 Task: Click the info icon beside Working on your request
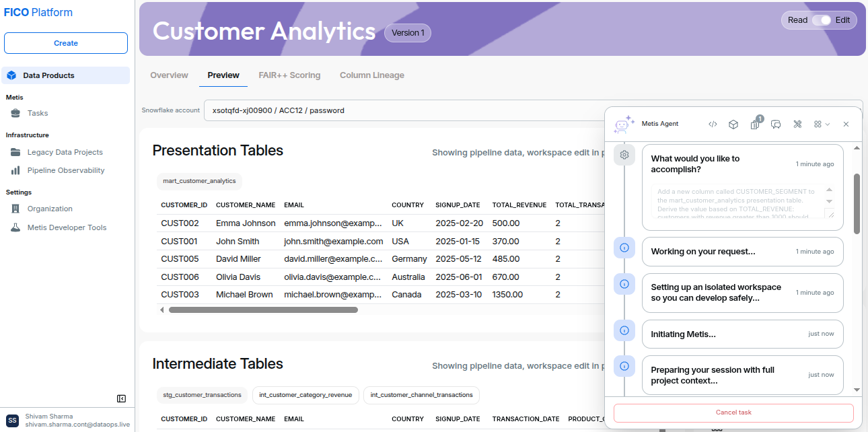pos(624,248)
